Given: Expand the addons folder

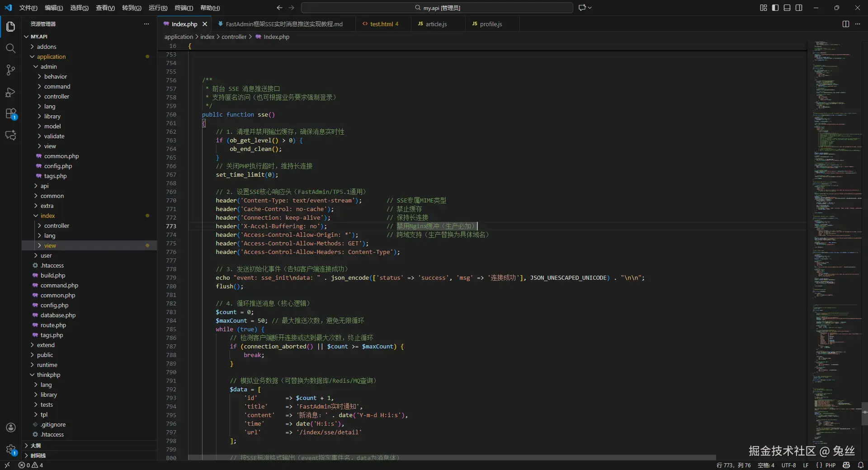Looking at the screenshot, I should pyautogui.click(x=47, y=47).
